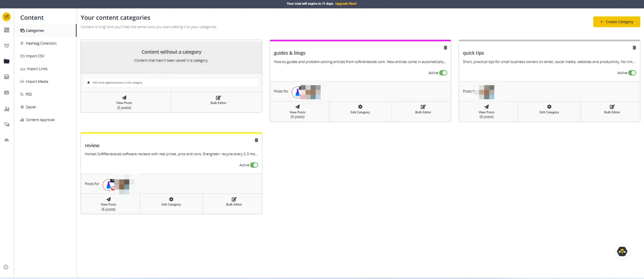Click the profile avatar in guides & blogs card
Image resolution: width=644 pixels, height=279 pixels.
297,92
